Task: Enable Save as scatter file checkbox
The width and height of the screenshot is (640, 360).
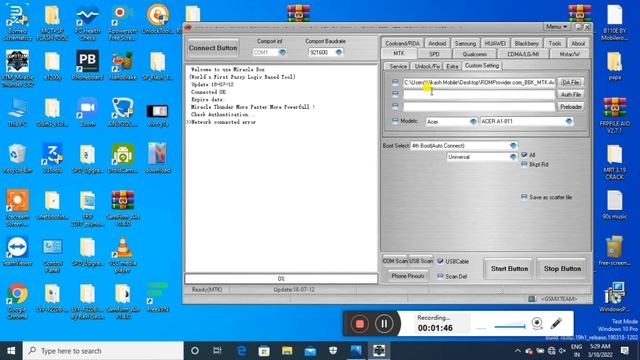Action: pos(524,197)
